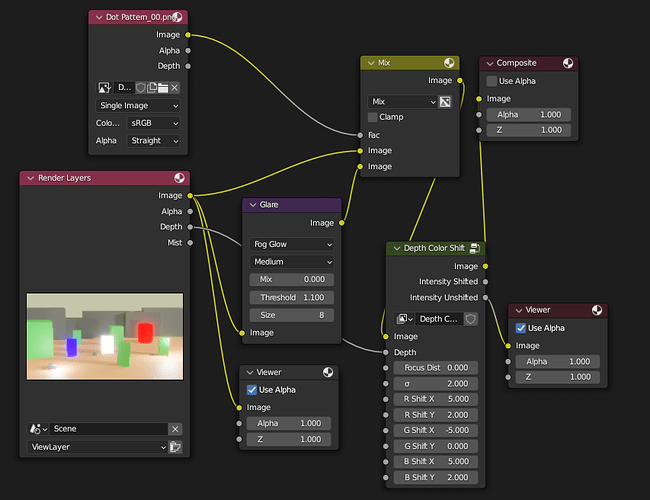Click Fac input socket on Mix node

click(360, 135)
